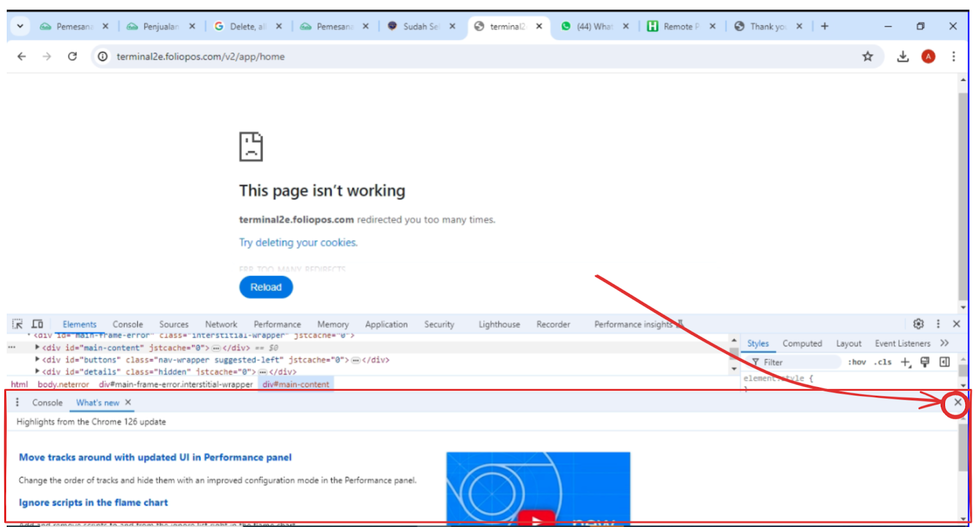The image size is (980, 527).
Task: Open the DevTools Recorder panel
Action: coord(553,324)
